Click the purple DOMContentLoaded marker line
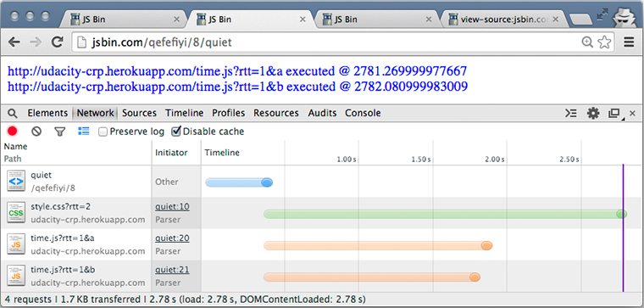Screen dimensions: 644x308 click(x=623, y=228)
